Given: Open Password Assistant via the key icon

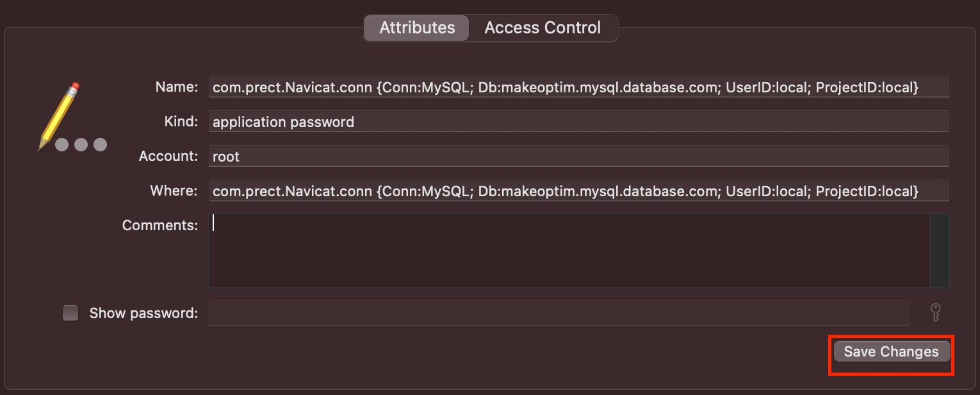Looking at the screenshot, I should click(935, 313).
